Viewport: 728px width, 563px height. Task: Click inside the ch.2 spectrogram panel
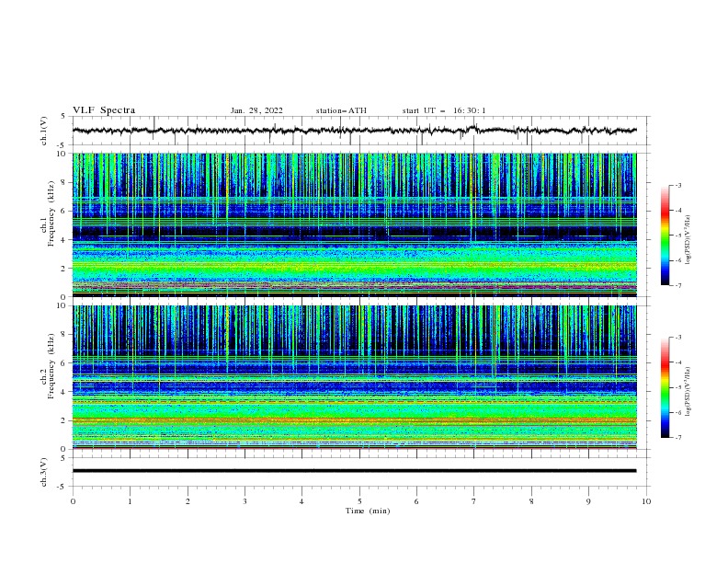tap(355, 377)
